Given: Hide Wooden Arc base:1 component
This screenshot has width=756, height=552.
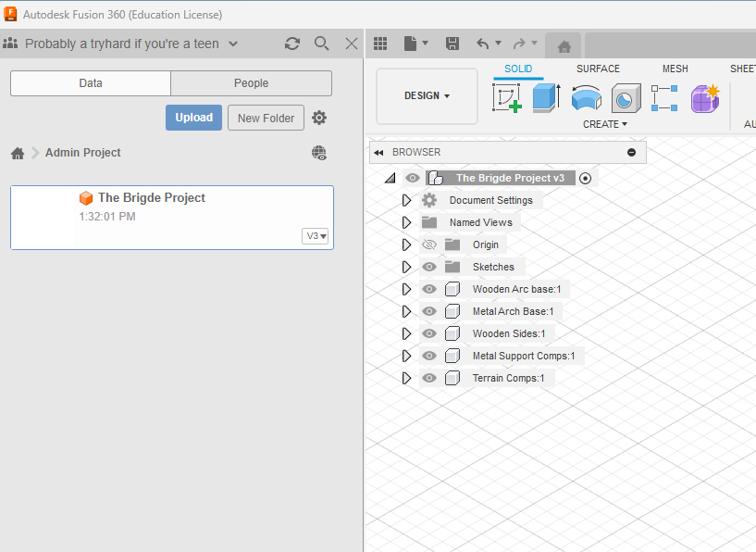Looking at the screenshot, I should [429, 289].
